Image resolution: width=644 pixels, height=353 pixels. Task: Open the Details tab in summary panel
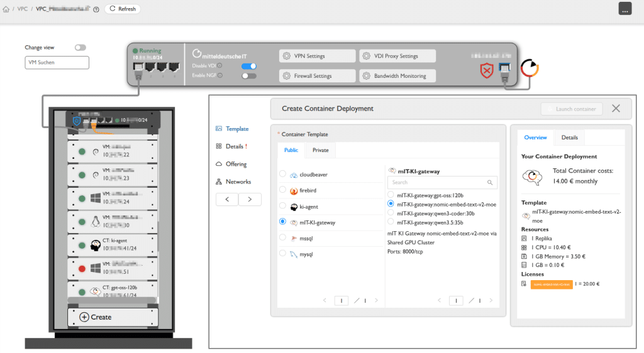[x=569, y=138]
